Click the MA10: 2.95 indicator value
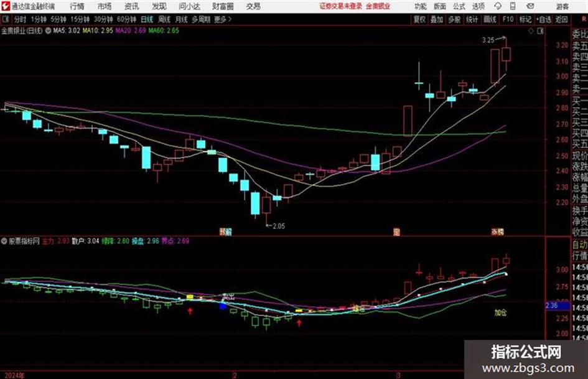This screenshot has width=588, height=379. click(x=98, y=30)
